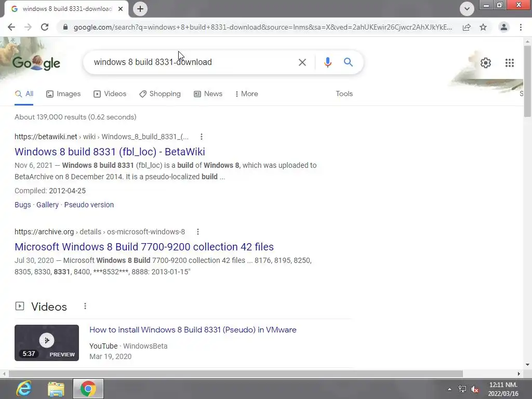Open options dots for archive.org result
Viewport: 532px width, 399px height.
pos(198,232)
